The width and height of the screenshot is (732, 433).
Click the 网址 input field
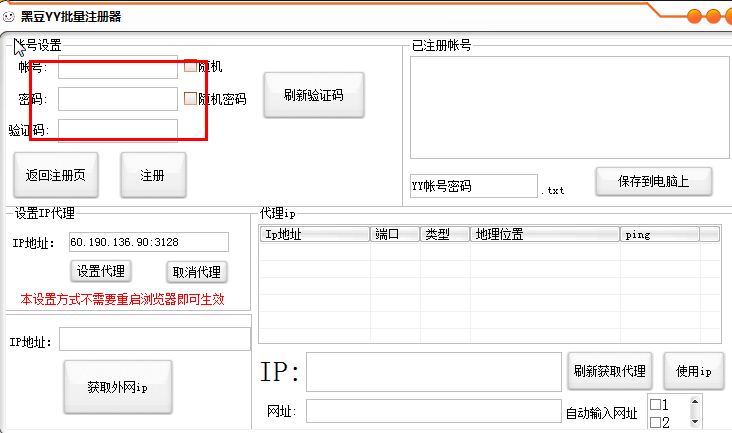434,411
